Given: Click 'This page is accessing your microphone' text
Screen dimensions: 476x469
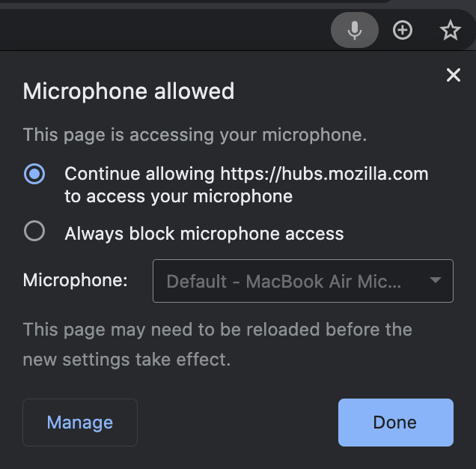Looking at the screenshot, I should coord(195,135).
